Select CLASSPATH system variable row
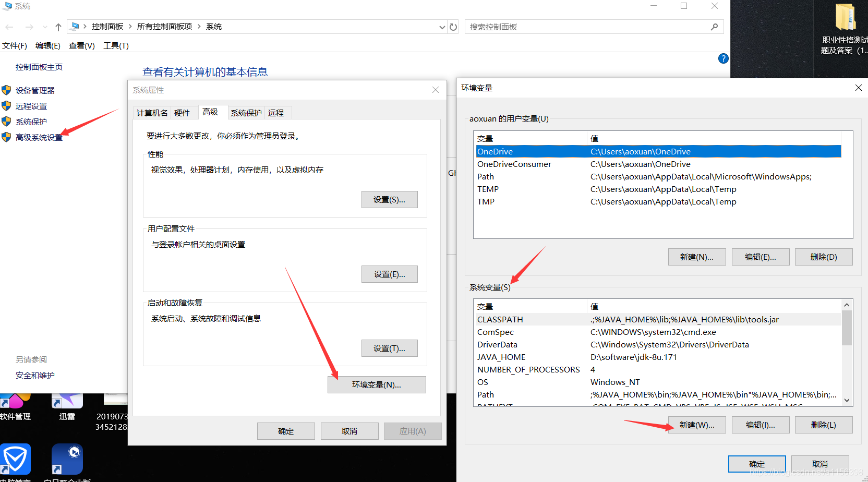The image size is (868, 482). tap(658, 319)
